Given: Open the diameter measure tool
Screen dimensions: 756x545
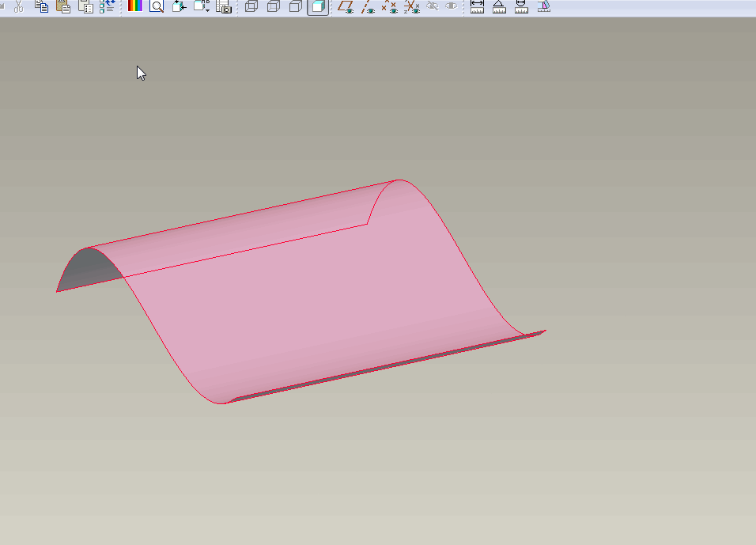Looking at the screenshot, I should (x=521, y=6).
